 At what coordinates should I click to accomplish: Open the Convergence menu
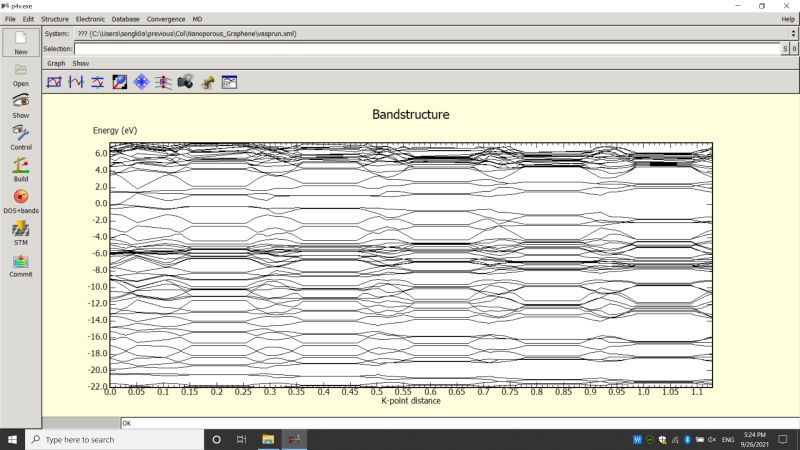(166, 19)
